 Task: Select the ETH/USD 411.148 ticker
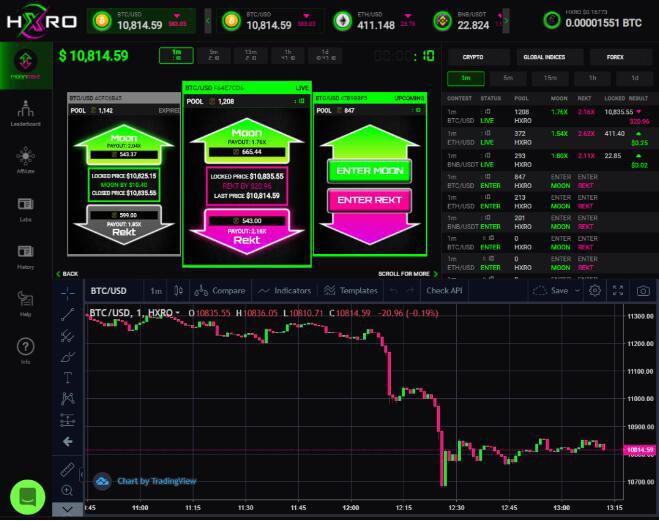[x=374, y=21]
